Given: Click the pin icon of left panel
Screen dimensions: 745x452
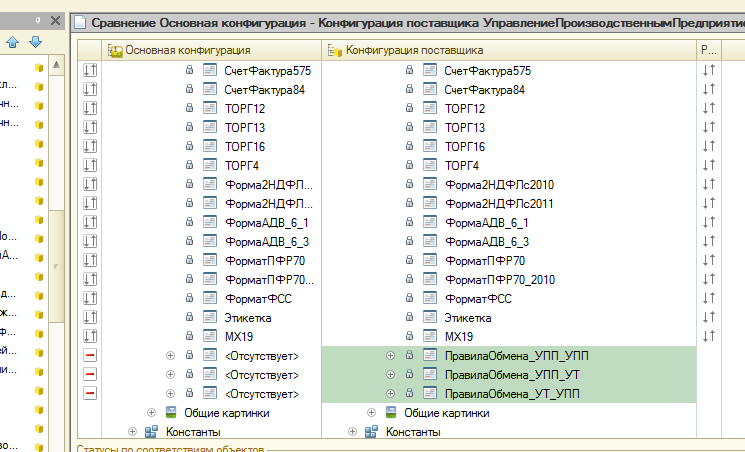Looking at the screenshot, I should tap(38, 20).
